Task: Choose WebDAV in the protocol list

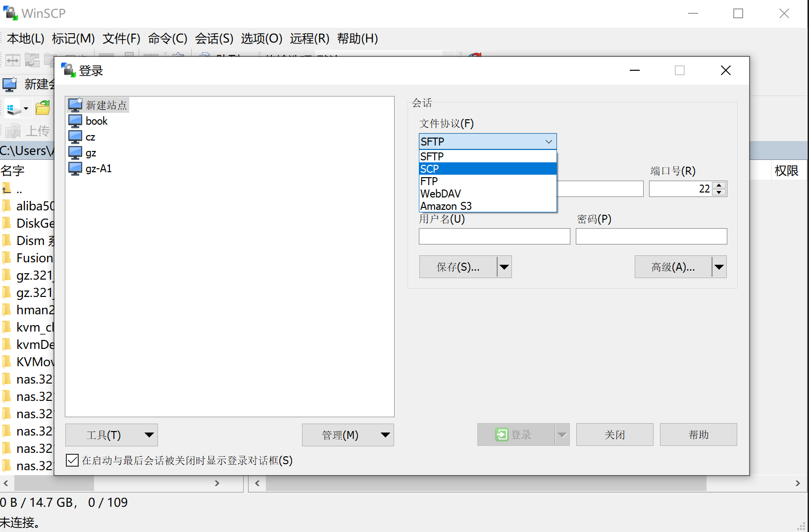Action: 488,193
